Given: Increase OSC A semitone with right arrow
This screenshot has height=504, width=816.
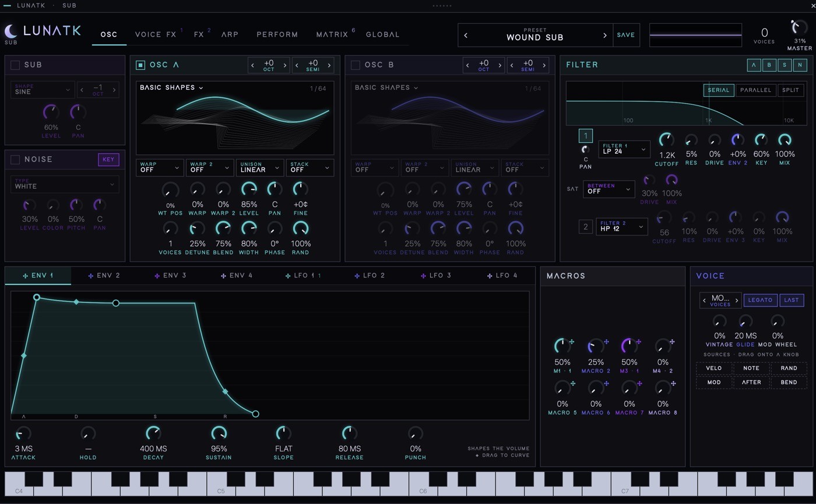Looking at the screenshot, I should 329,65.
